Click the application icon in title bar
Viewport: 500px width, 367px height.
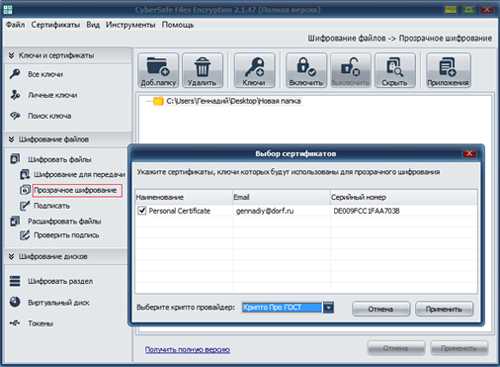7,9
